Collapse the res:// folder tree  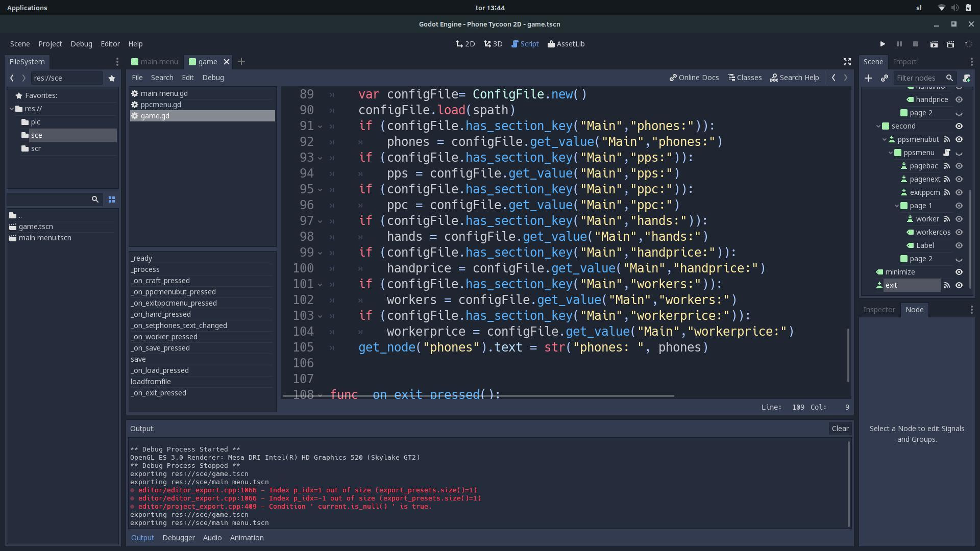[x=12, y=109]
